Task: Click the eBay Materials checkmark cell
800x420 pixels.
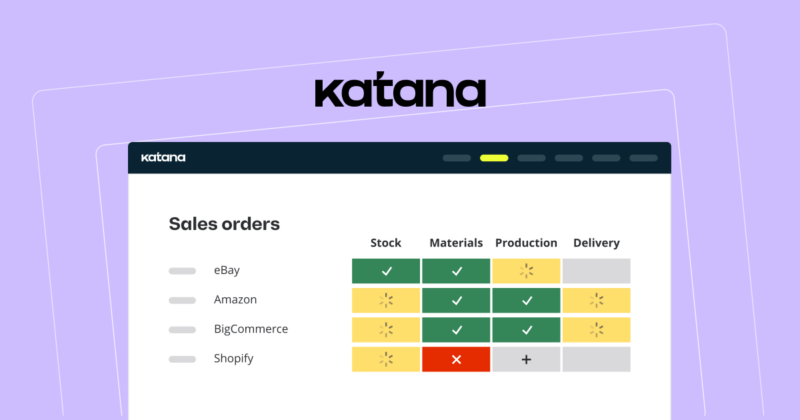Action: pos(456,270)
